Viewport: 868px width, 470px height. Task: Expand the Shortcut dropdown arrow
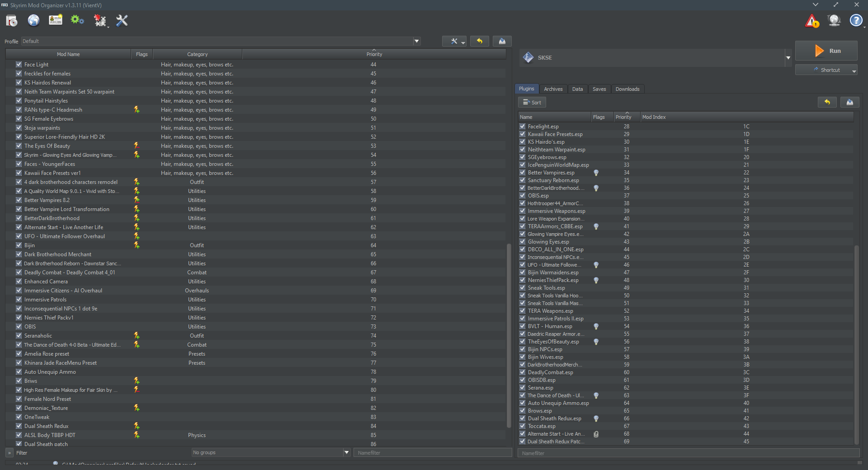click(854, 70)
